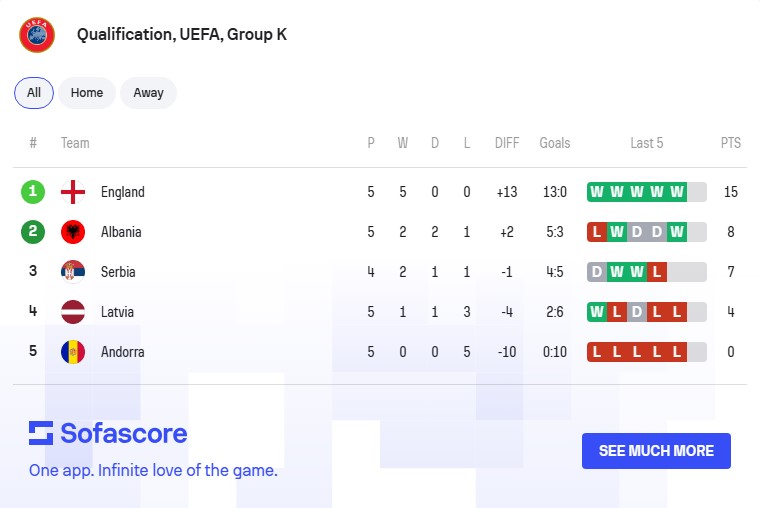The width and height of the screenshot is (760, 508).
Task: Click Serbia's red L form badge
Action: point(657,272)
